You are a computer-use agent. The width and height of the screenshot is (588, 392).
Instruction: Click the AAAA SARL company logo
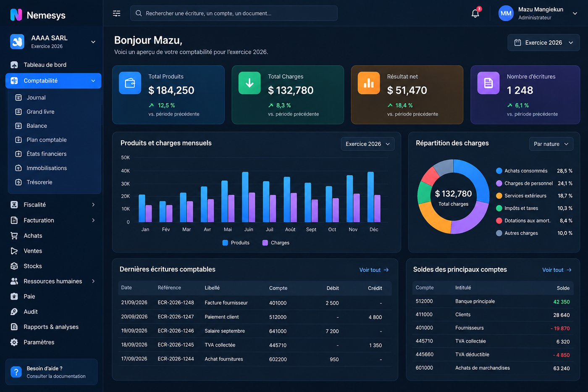(17, 42)
